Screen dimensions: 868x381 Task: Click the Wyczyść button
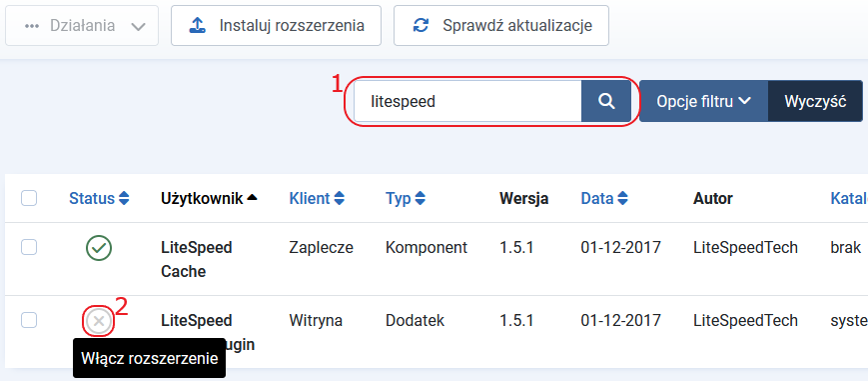(x=815, y=101)
